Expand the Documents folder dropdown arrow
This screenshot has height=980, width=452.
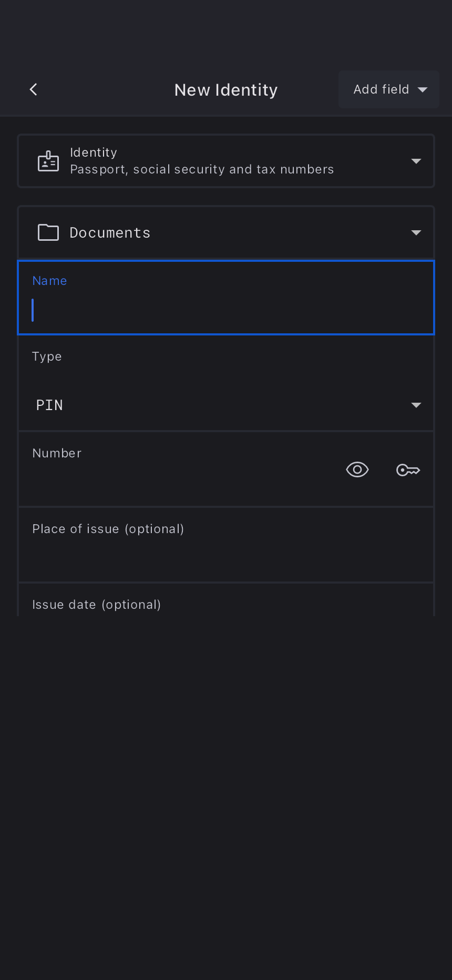(x=416, y=232)
